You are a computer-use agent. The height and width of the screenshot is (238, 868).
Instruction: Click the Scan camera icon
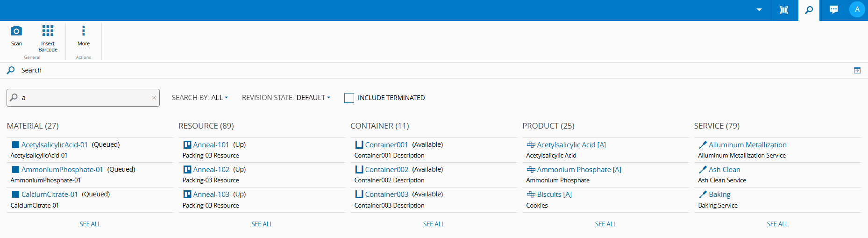(x=16, y=31)
